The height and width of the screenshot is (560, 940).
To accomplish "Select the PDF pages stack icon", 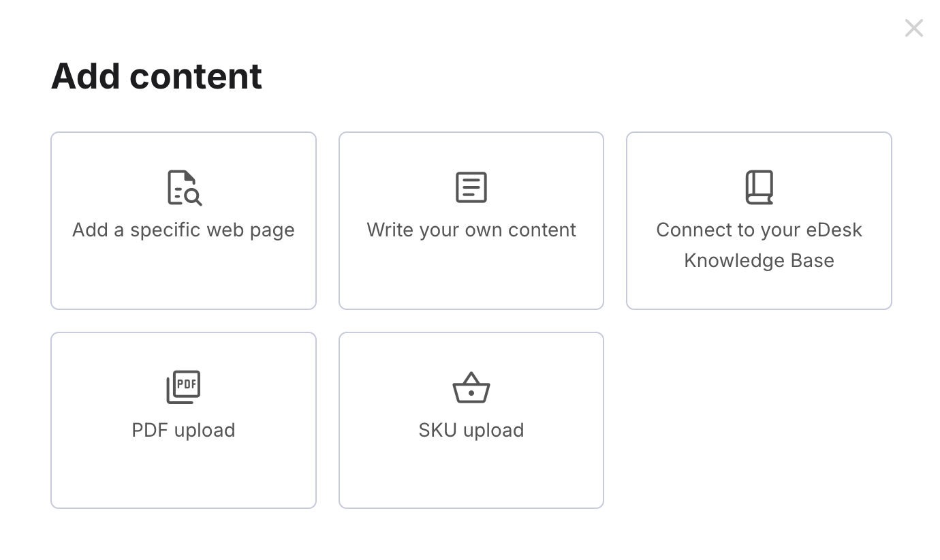I will 183,386.
